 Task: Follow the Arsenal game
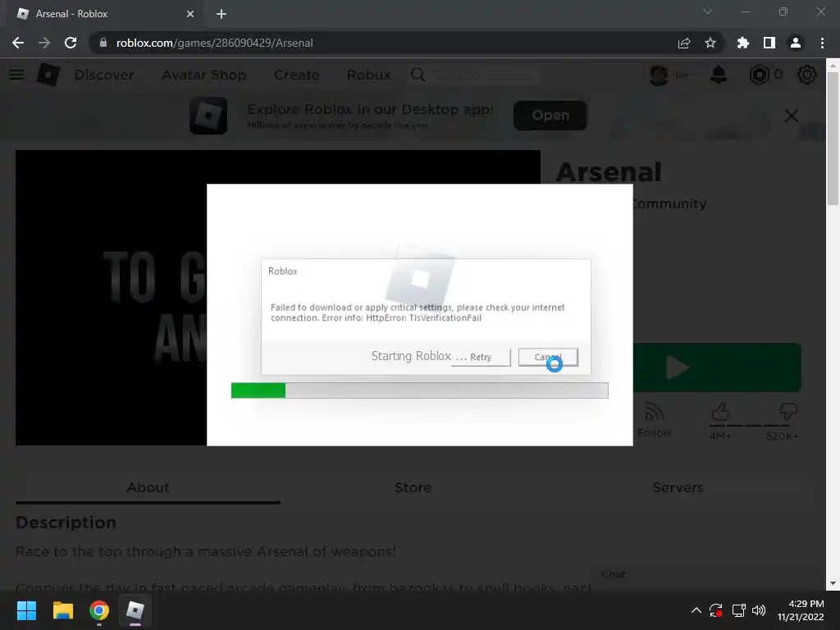tap(654, 421)
